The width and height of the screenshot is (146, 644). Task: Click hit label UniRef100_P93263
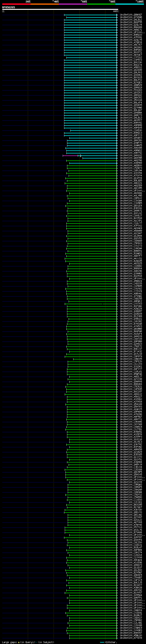click(131, 90)
